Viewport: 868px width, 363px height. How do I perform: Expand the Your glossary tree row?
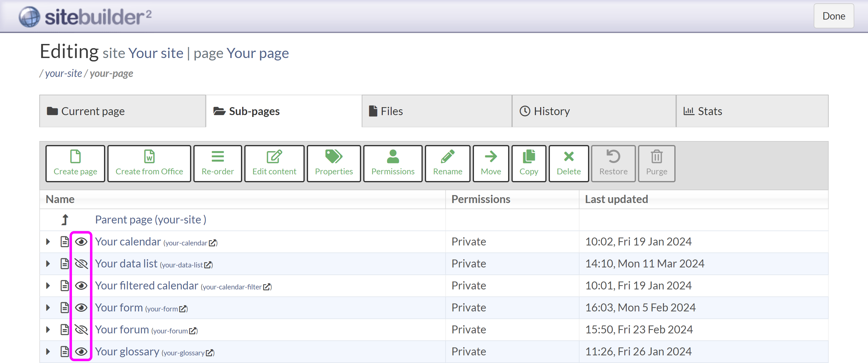[48, 351]
